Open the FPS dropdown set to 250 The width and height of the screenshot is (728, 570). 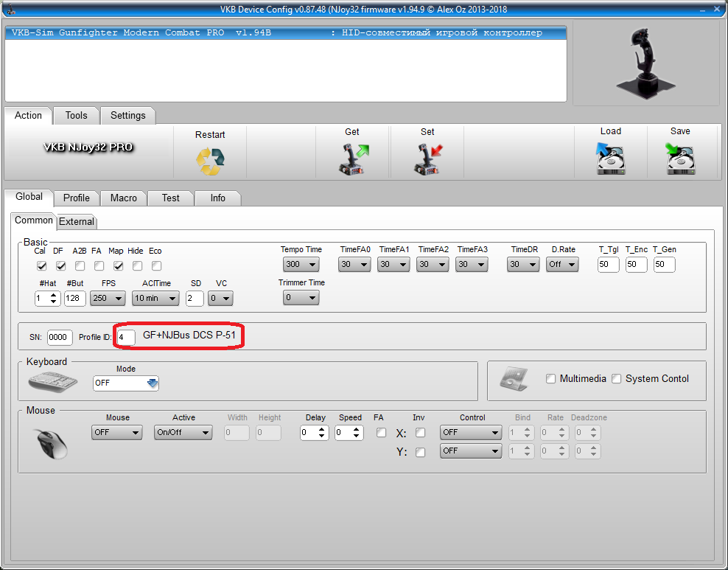click(108, 299)
